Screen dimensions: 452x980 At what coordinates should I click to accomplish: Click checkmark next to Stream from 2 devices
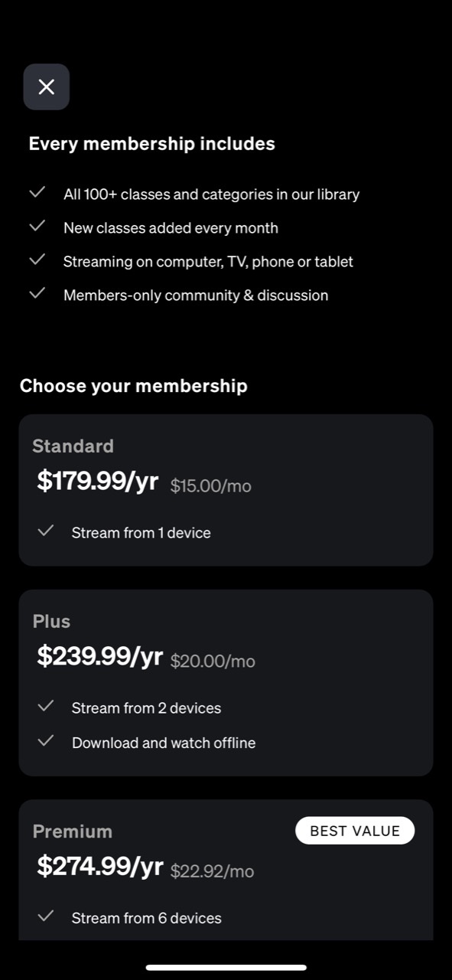click(46, 706)
